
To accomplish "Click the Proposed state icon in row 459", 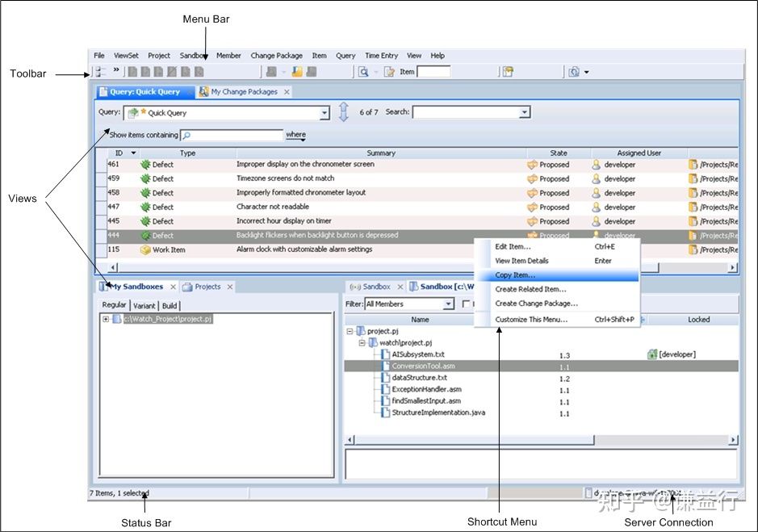I will [532, 178].
